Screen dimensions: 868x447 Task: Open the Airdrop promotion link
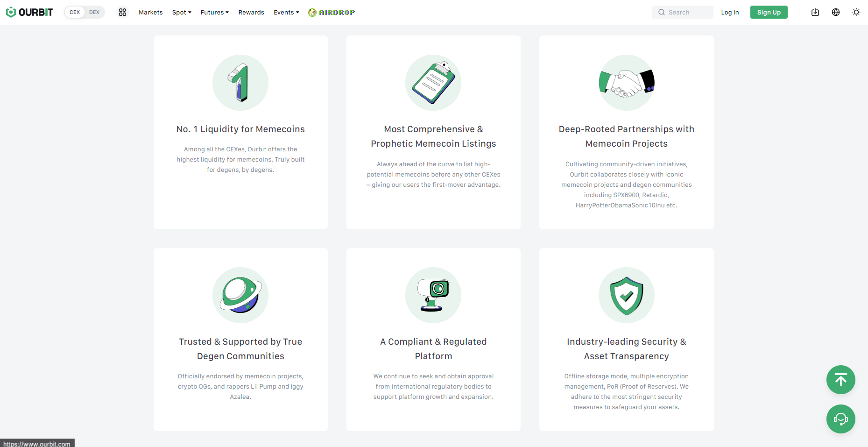coord(332,12)
